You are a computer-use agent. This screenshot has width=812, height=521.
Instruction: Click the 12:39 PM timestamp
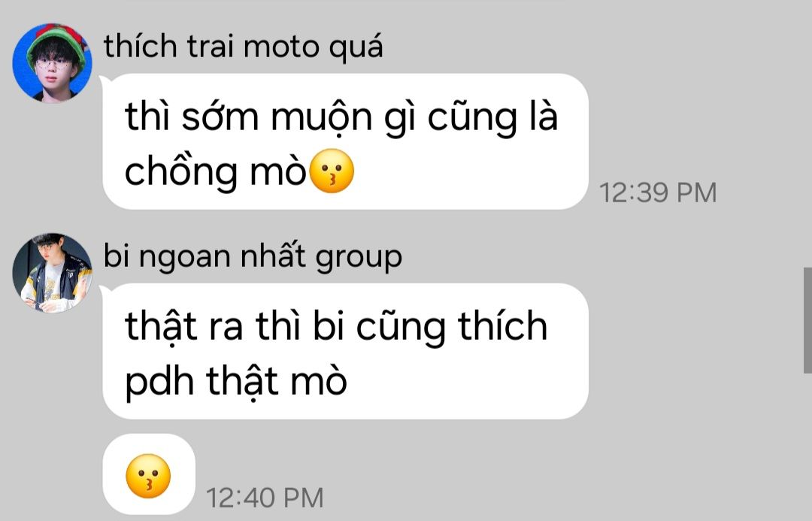click(658, 192)
